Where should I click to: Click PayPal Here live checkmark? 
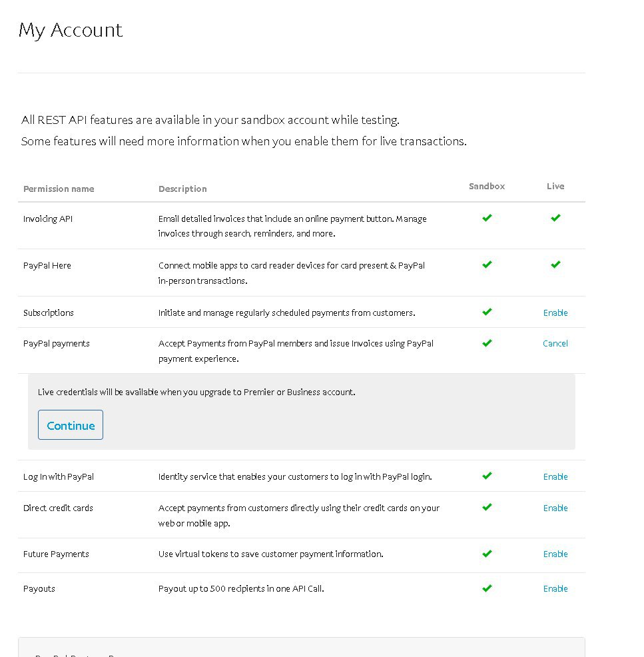[x=555, y=265]
